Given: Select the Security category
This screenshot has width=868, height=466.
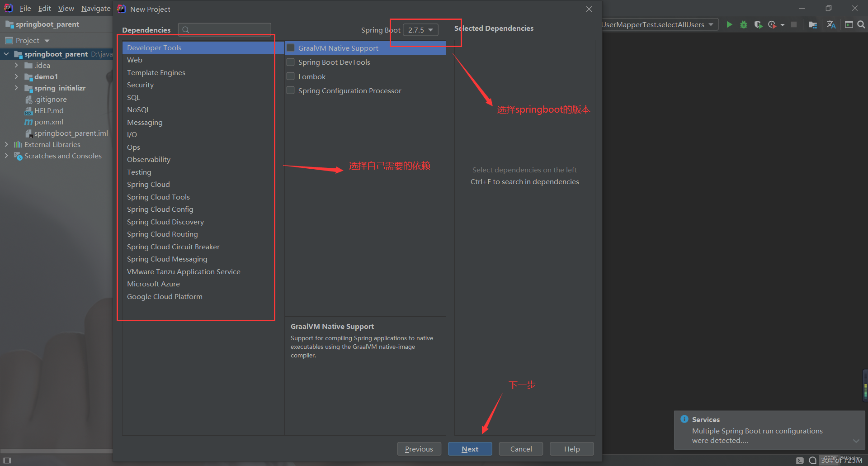Looking at the screenshot, I should [203, 85].
